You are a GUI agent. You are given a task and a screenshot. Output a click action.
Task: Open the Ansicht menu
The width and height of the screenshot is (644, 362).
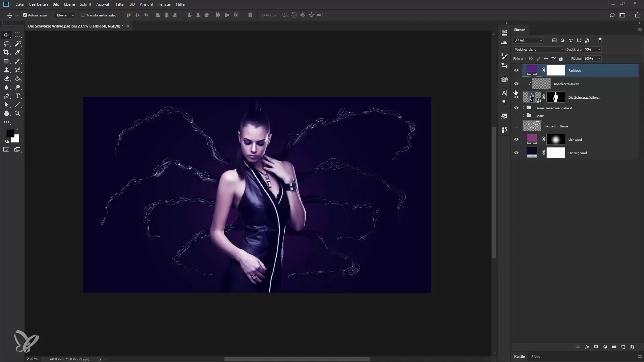(x=147, y=4)
